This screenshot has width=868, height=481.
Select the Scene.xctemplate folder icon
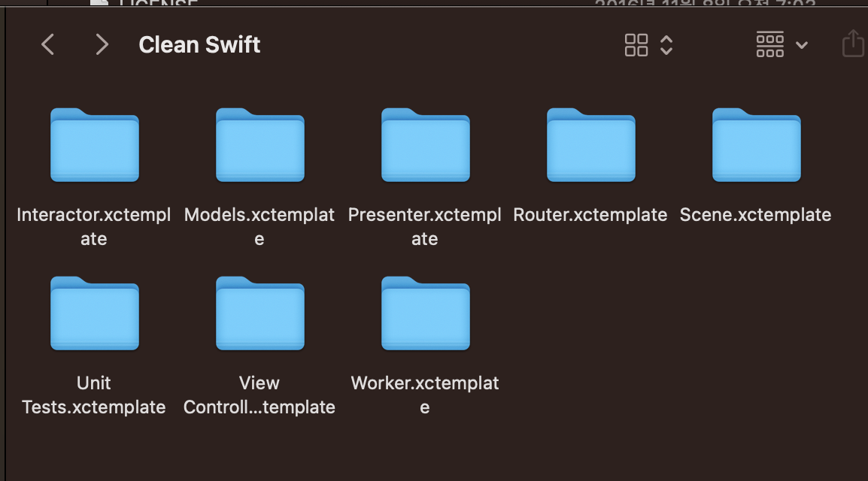(x=757, y=145)
